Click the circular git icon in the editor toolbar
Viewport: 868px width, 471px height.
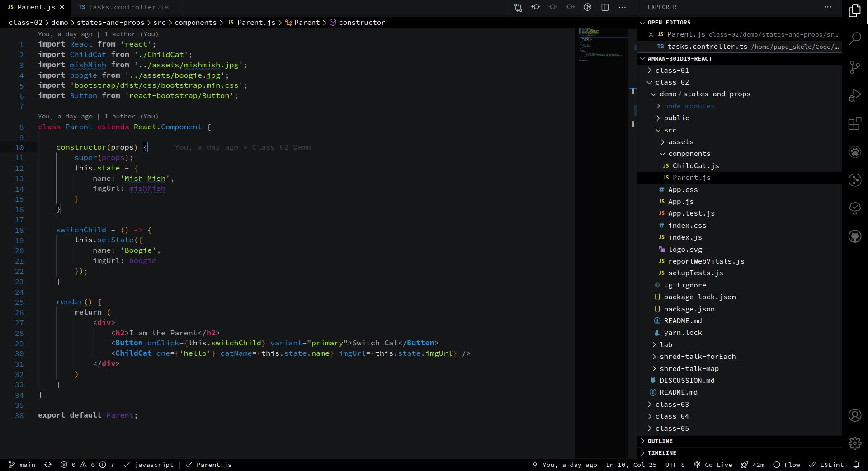587,7
